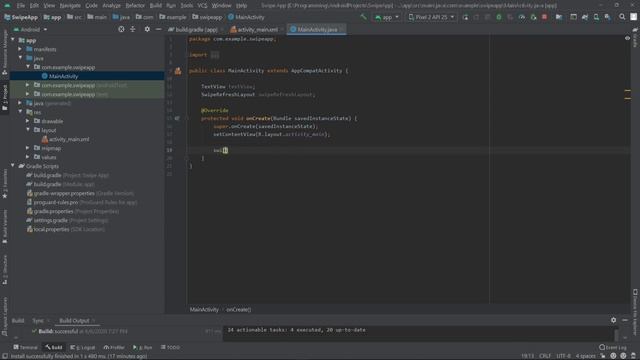Open the Run tool window

pyautogui.click(x=142, y=347)
